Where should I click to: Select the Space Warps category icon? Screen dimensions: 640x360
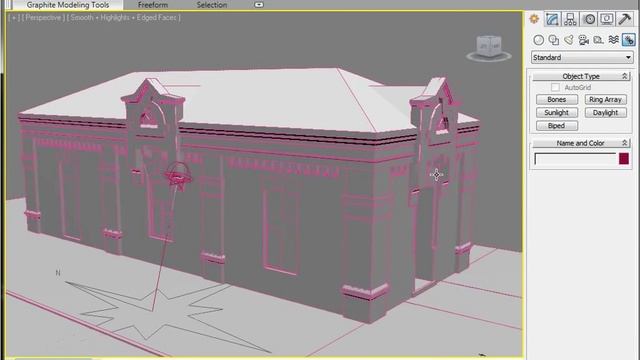613,40
